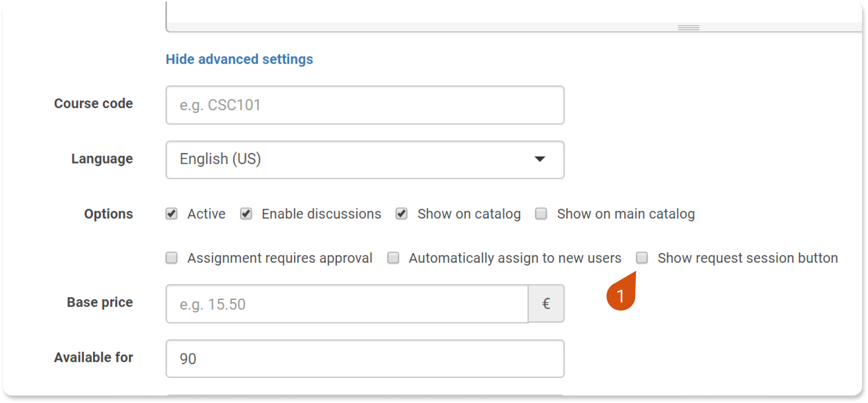Check Assignment requires approval
Image resolution: width=868 pixels, height=403 pixels.
click(x=171, y=258)
